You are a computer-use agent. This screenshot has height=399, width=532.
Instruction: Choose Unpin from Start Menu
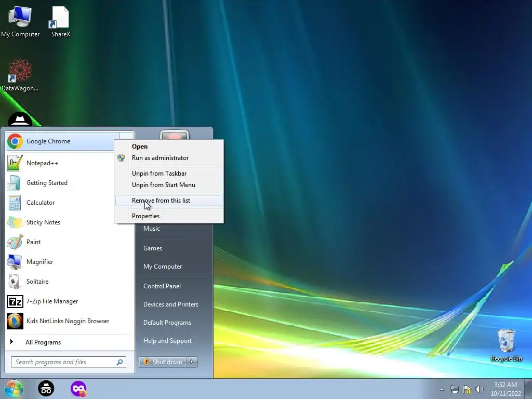click(x=169, y=185)
